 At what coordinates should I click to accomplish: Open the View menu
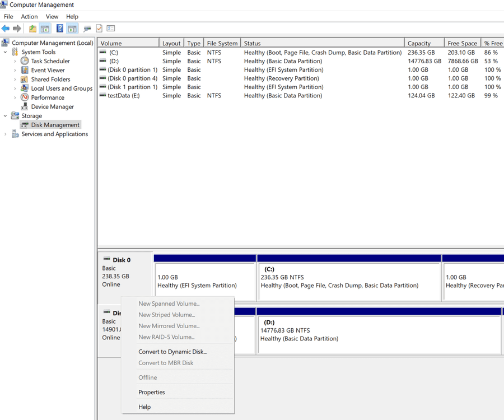coord(52,16)
